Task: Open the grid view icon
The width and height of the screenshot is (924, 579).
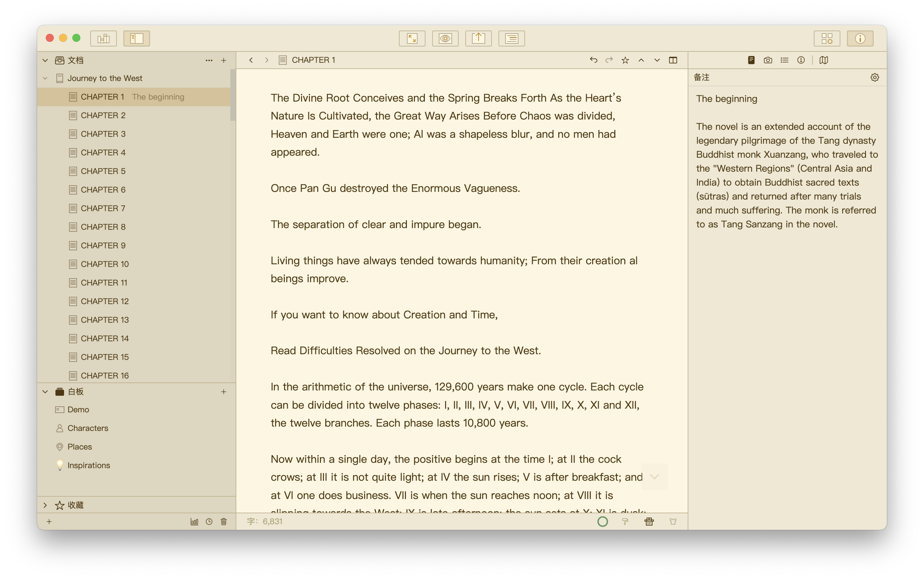Action: (x=827, y=38)
